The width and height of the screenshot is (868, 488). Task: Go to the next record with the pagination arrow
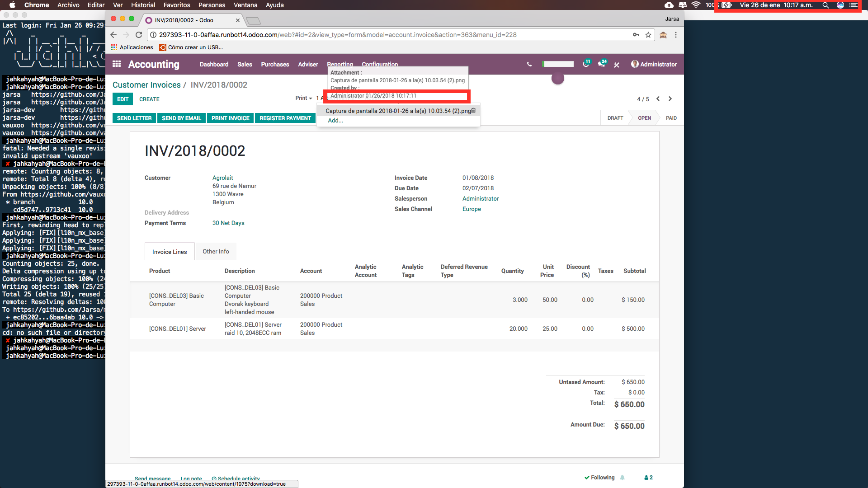tap(670, 99)
